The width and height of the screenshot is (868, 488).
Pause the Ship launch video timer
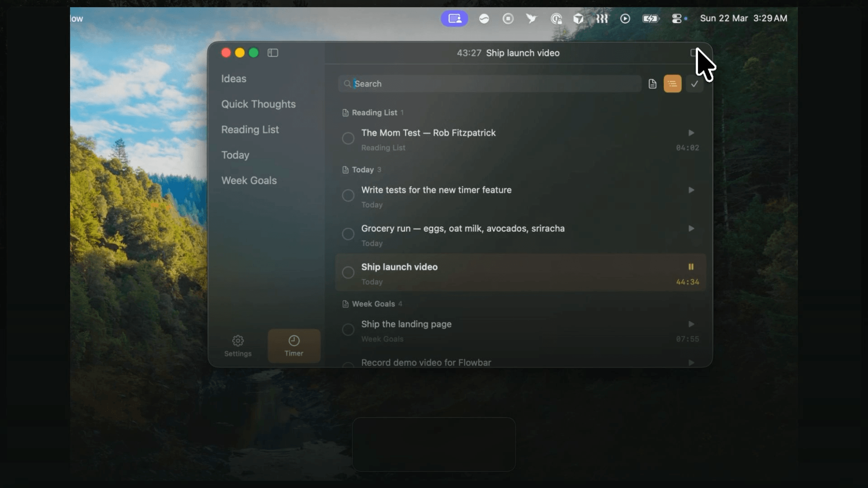coord(691,267)
